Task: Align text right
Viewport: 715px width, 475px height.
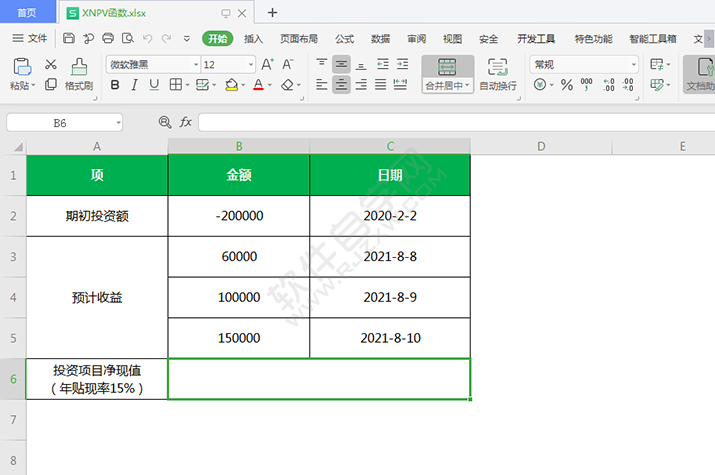Action: 361,85
